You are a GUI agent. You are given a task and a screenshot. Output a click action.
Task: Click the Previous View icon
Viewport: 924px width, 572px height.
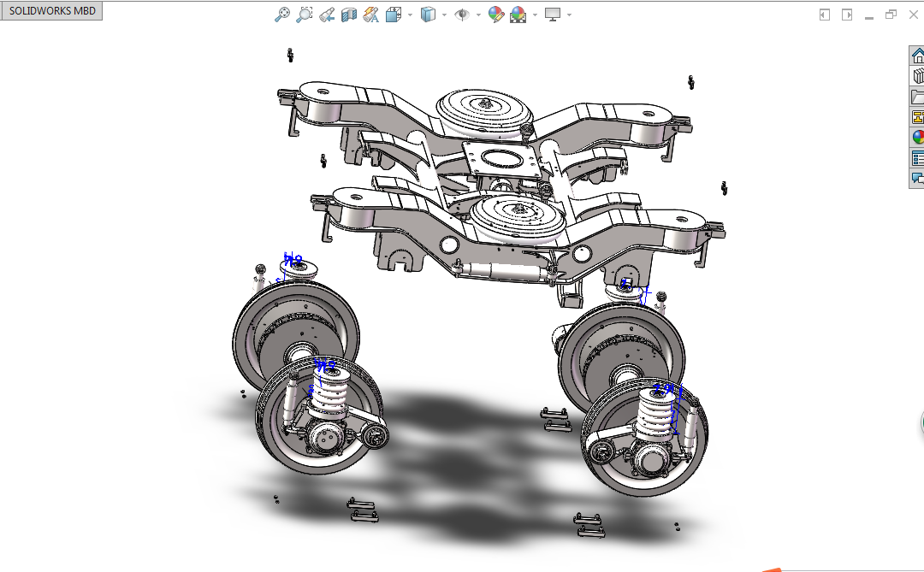click(327, 15)
